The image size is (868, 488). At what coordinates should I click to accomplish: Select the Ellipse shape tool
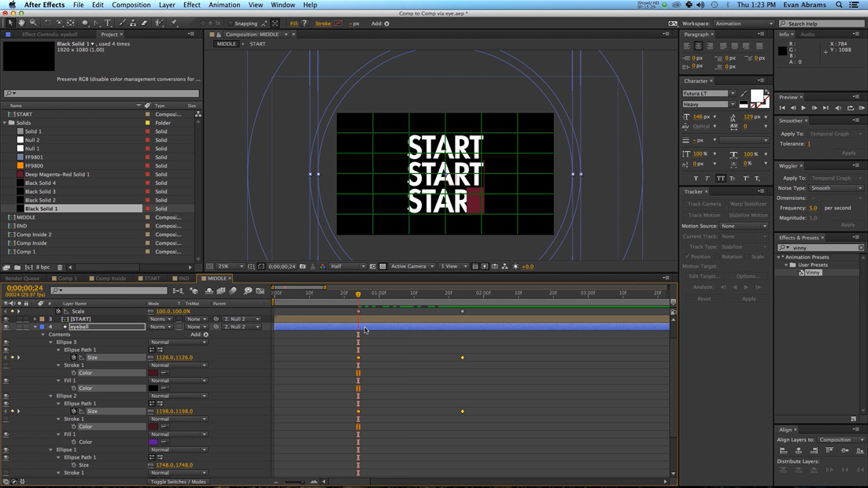coord(85,24)
